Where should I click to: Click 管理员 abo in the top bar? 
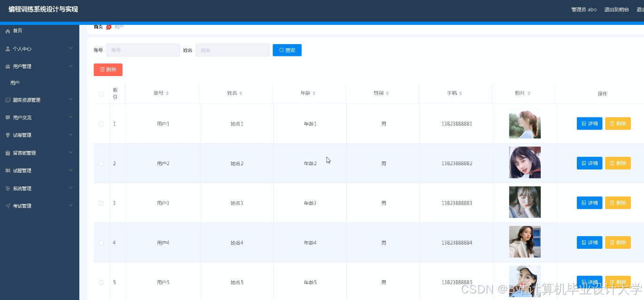click(584, 9)
